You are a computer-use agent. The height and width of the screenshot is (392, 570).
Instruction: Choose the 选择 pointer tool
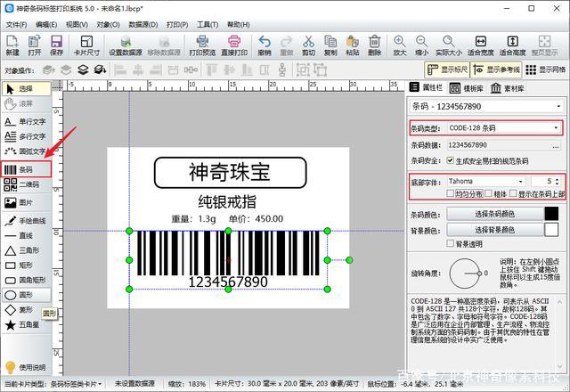point(26,89)
